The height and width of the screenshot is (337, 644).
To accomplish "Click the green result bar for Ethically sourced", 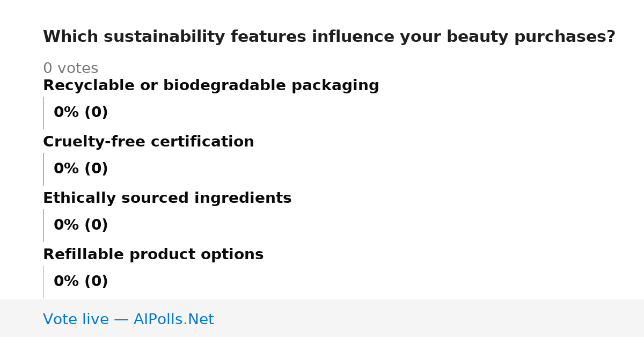I will click(43, 225).
